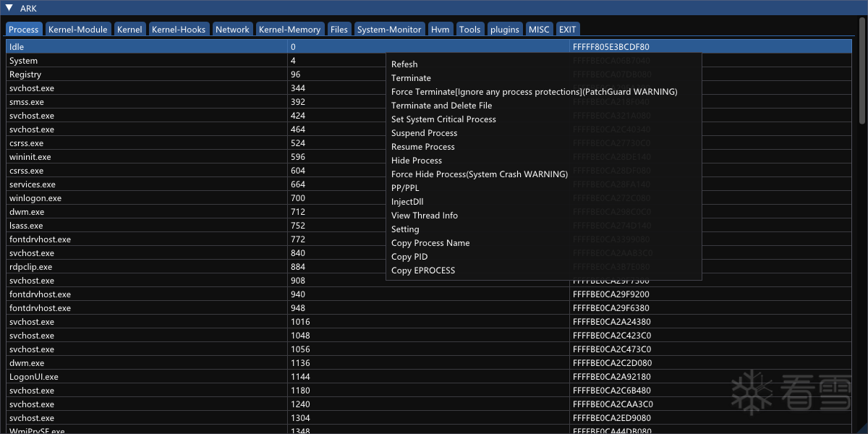Open the plugins tab

[x=505, y=30]
